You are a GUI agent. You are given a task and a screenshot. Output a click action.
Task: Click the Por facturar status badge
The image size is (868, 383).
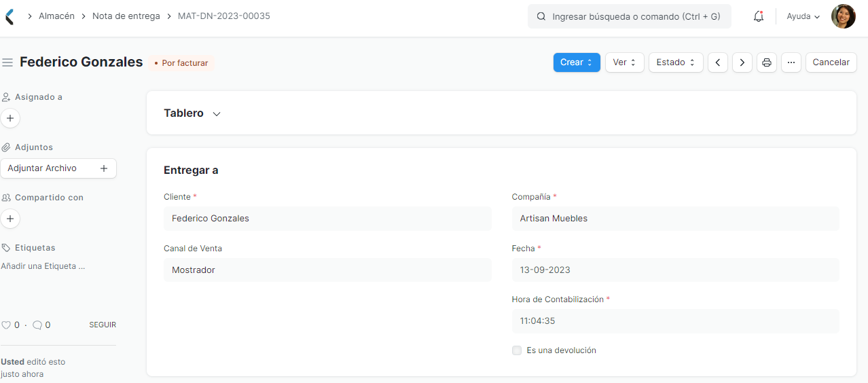tap(181, 63)
